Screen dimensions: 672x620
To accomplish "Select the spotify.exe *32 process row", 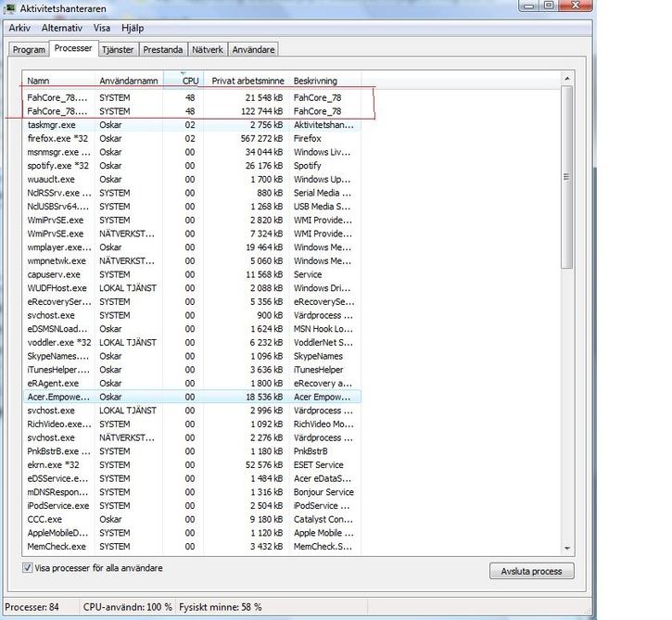I will tap(59, 165).
